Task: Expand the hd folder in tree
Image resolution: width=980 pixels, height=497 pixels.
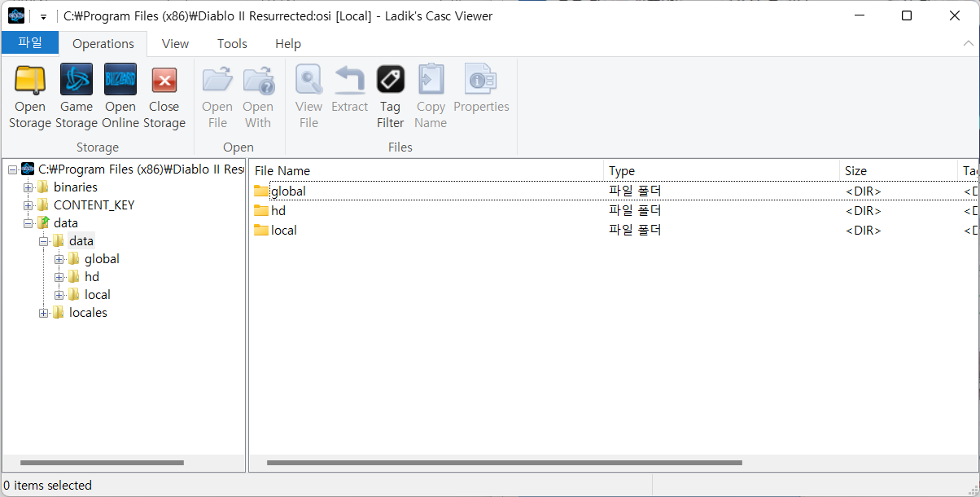Action: coord(59,277)
